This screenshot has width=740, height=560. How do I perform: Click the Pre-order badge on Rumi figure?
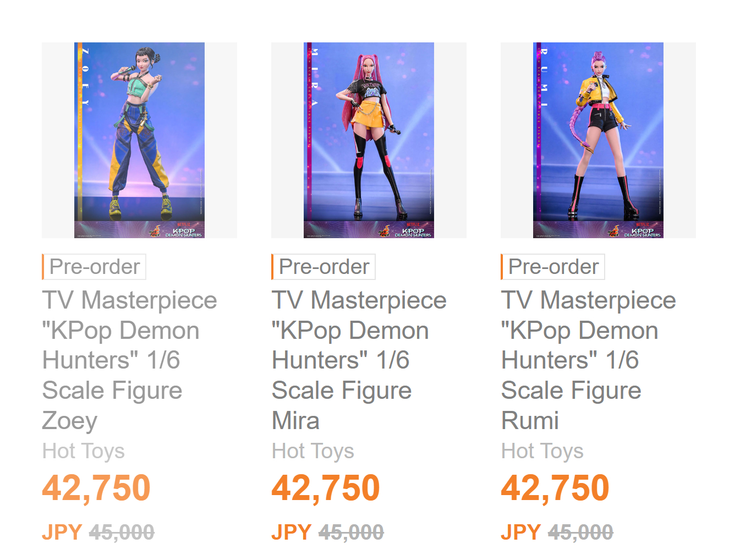tap(553, 267)
